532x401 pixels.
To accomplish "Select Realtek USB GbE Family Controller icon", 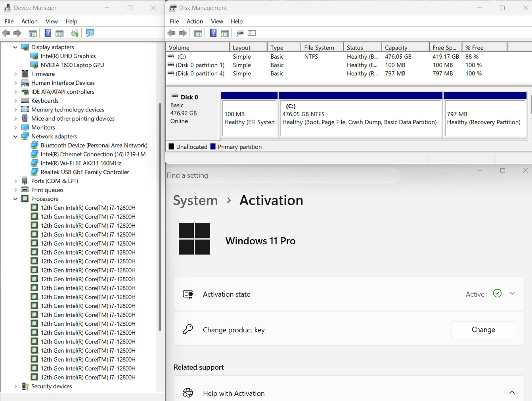I will coord(34,172).
